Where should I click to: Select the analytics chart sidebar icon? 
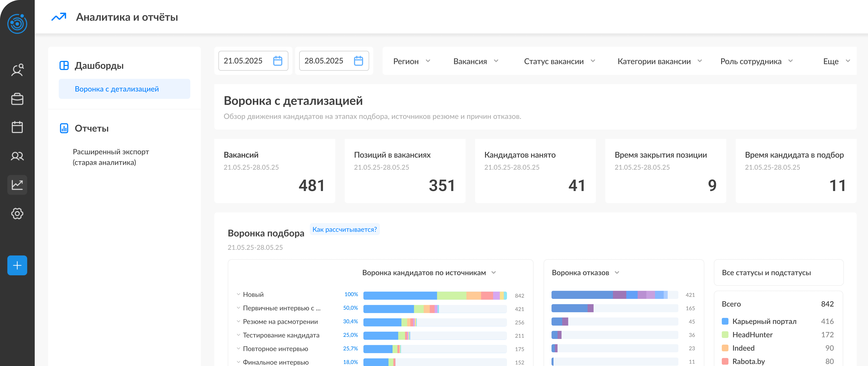[17, 185]
